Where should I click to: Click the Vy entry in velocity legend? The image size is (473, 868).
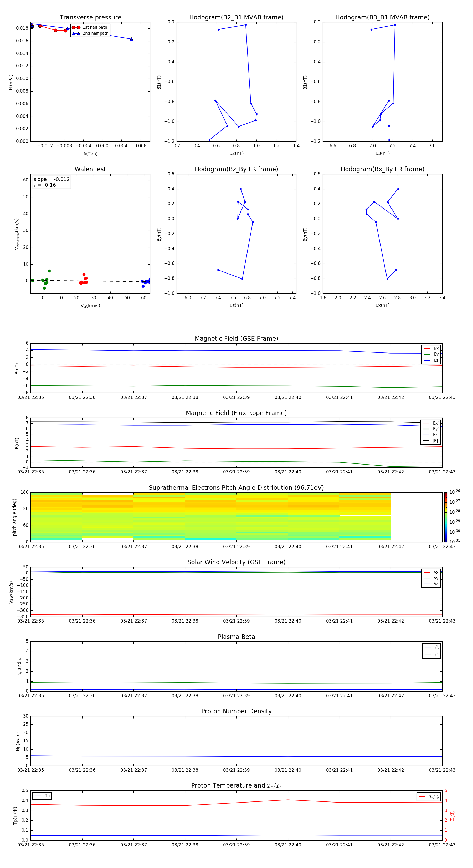coord(431,578)
